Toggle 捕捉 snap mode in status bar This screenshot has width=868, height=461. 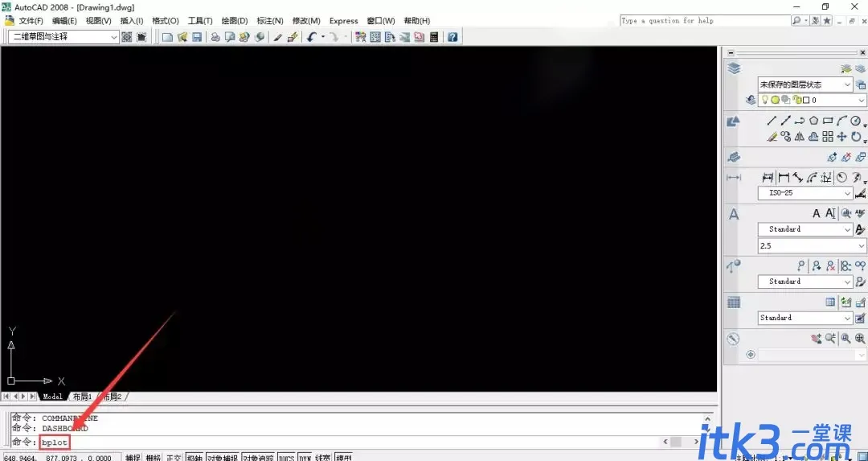point(133,458)
